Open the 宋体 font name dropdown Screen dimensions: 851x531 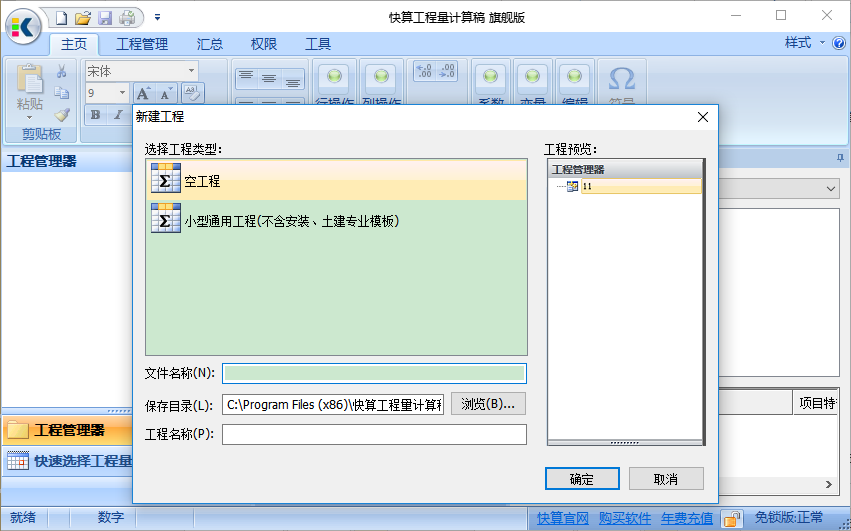point(190,71)
